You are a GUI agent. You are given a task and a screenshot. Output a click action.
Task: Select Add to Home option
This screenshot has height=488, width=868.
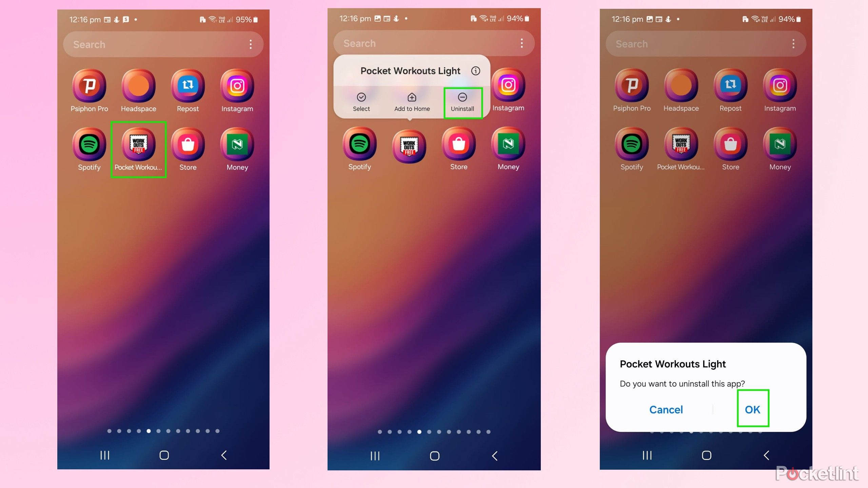tap(411, 101)
